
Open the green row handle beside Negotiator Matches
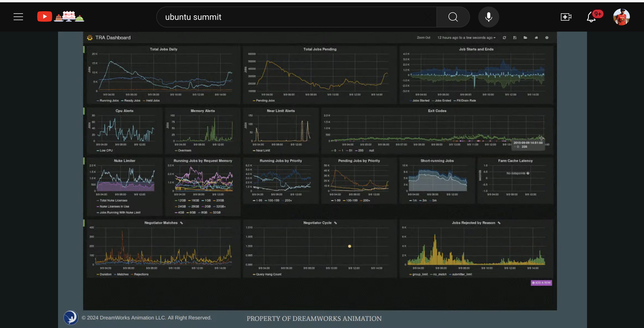click(84, 223)
